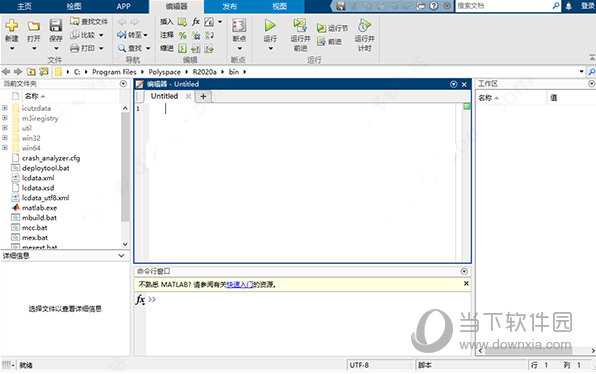596x374 pixels.
Task: Switch to the Publish (发布) tab
Action: (229, 6)
